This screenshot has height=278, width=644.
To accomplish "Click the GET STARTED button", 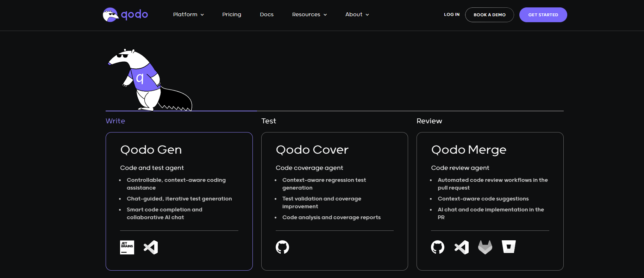I will 543,15.
